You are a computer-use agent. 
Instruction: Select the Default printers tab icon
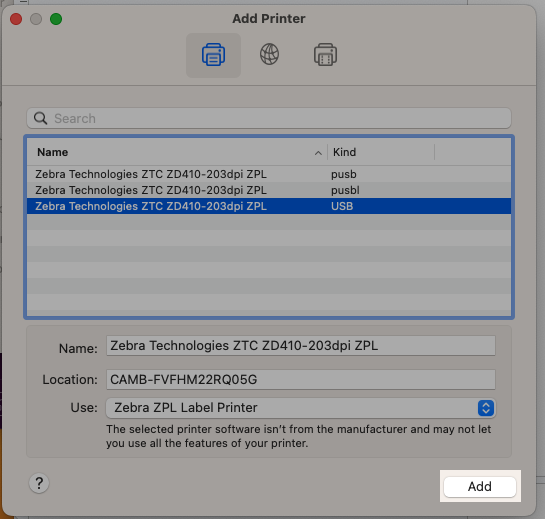click(x=213, y=55)
